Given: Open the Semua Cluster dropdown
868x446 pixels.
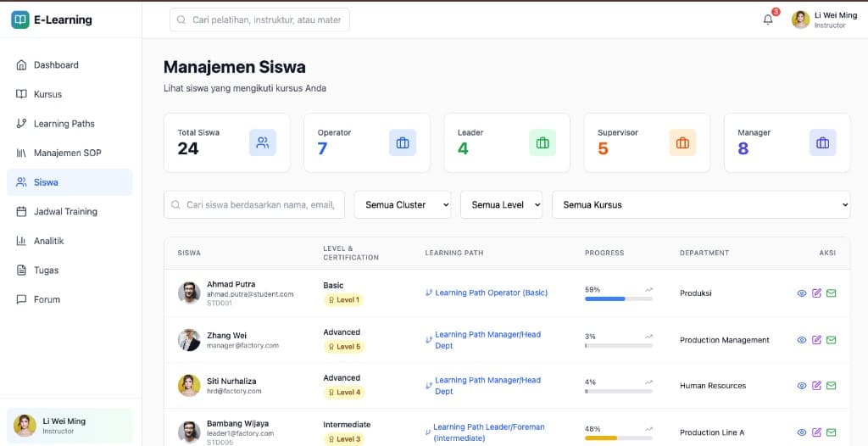Looking at the screenshot, I should pos(403,204).
